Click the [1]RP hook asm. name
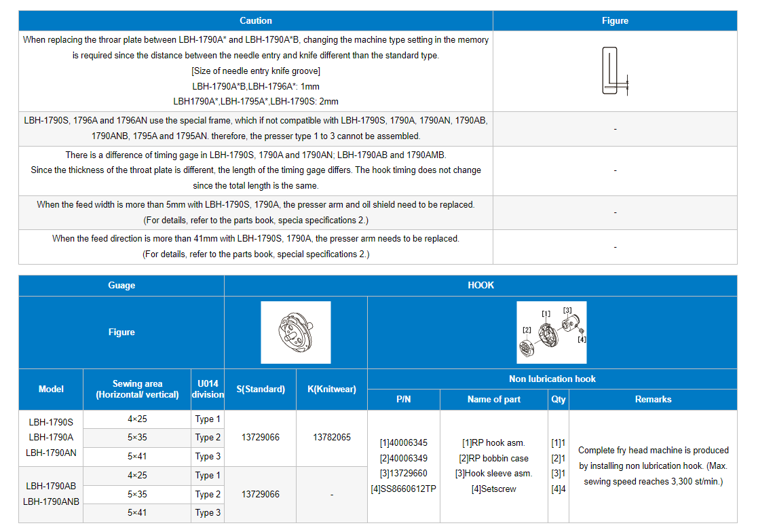The width and height of the screenshot is (775, 532). (494, 443)
